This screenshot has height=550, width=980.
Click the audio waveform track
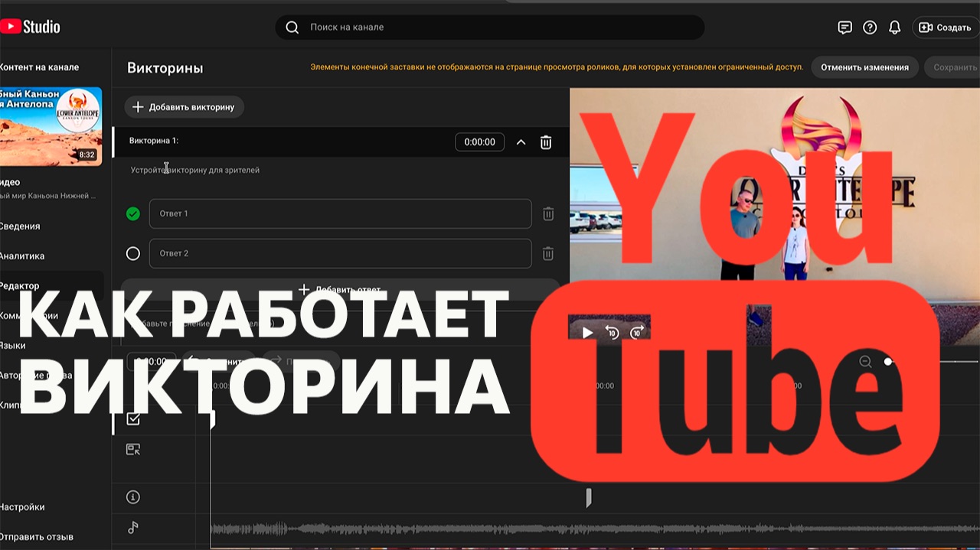[595, 529]
